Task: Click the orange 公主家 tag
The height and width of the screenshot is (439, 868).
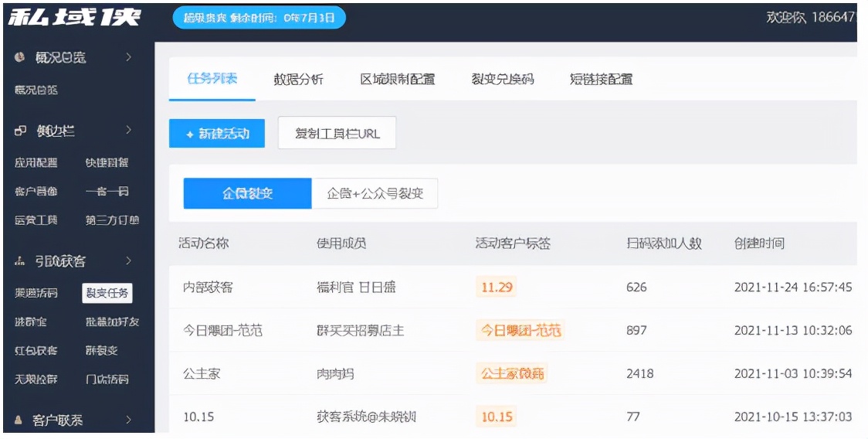Action: pos(512,373)
